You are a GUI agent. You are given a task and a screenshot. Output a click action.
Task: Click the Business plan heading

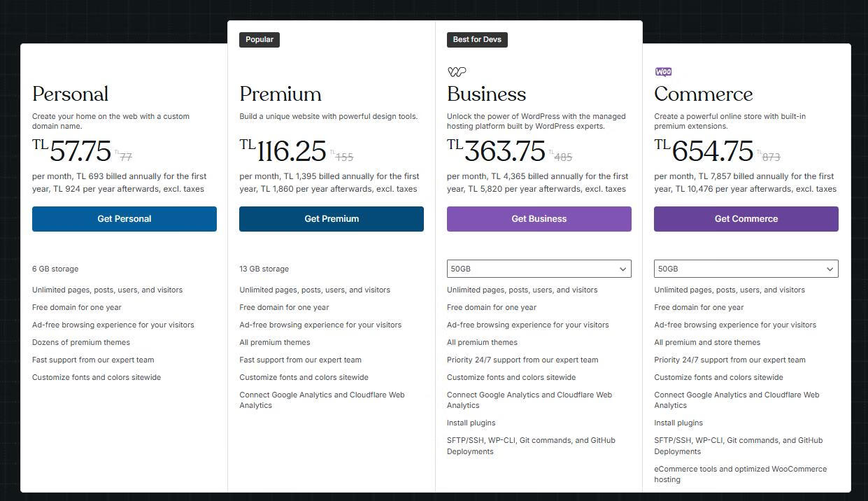tap(486, 94)
